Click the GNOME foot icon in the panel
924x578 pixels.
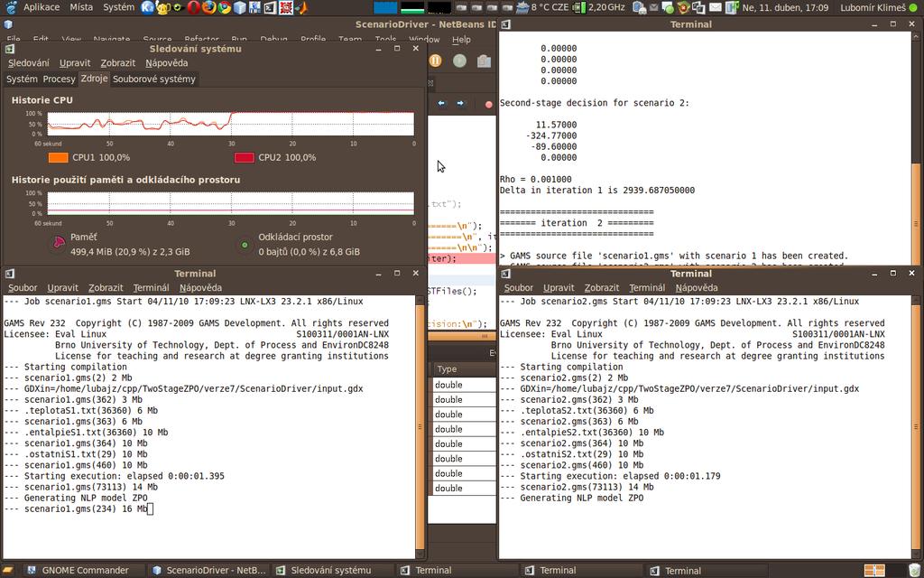[11, 7]
